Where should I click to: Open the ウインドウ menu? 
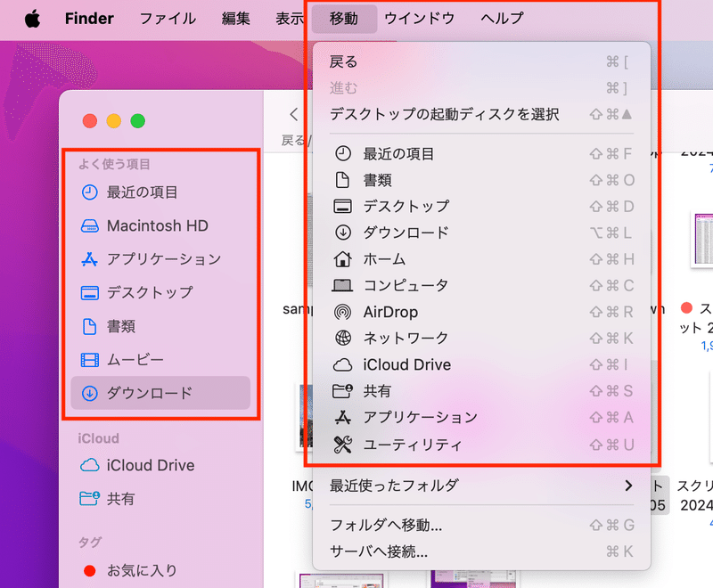419,19
